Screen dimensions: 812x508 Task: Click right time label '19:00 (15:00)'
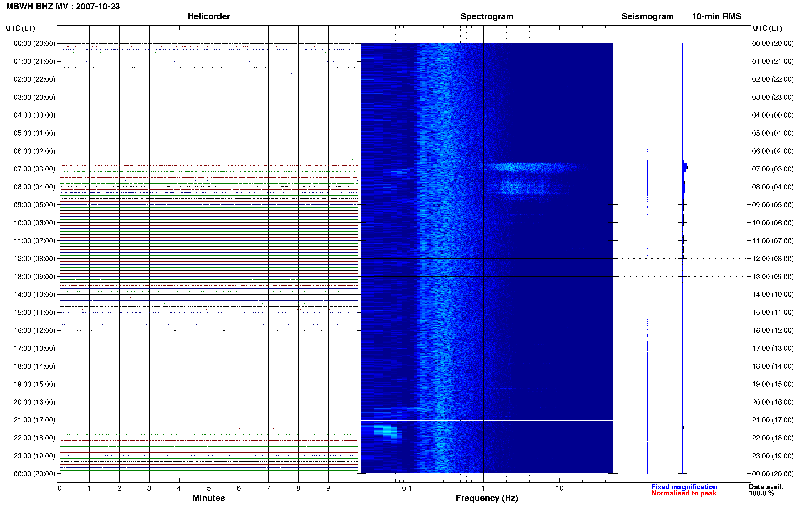coord(773,384)
